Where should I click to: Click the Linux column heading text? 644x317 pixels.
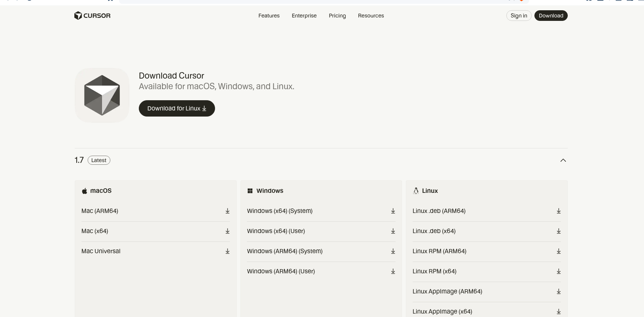pyautogui.click(x=430, y=191)
